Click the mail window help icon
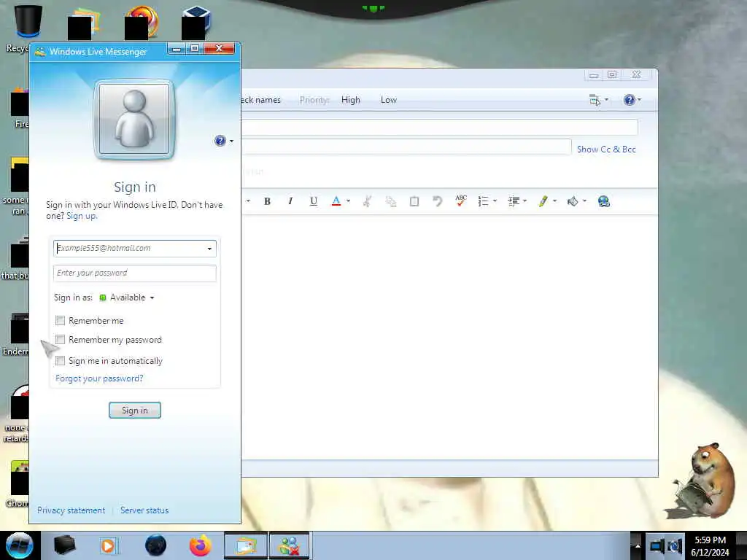 630,100
